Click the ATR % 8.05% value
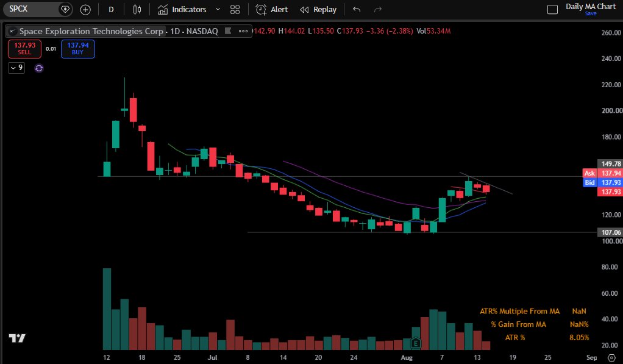 (x=579, y=337)
